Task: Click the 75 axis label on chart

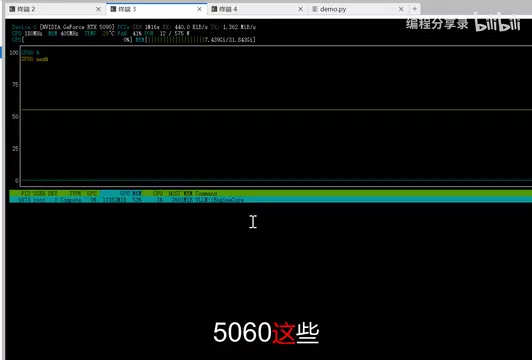Action: point(15,84)
